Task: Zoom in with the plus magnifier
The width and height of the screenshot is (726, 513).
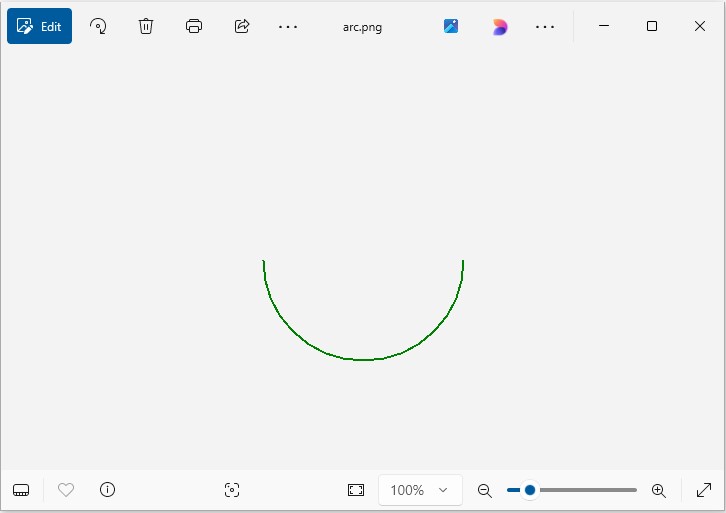Action: (x=658, y=490)
